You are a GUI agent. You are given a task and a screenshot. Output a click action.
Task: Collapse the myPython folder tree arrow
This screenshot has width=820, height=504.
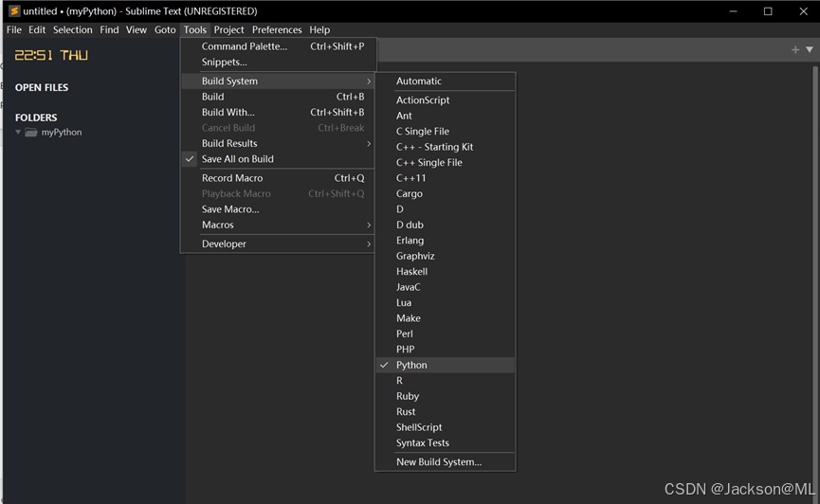tap(18, 132)
